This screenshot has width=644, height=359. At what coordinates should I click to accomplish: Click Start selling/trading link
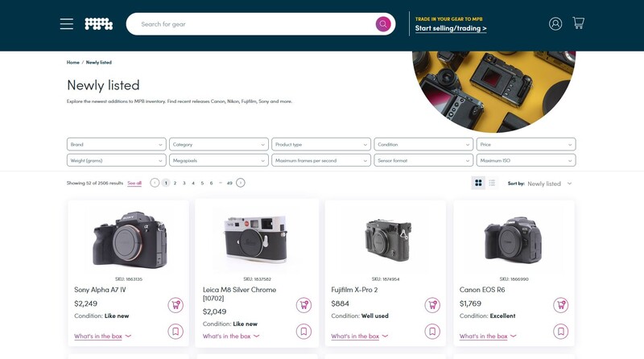tap(451, 28)
